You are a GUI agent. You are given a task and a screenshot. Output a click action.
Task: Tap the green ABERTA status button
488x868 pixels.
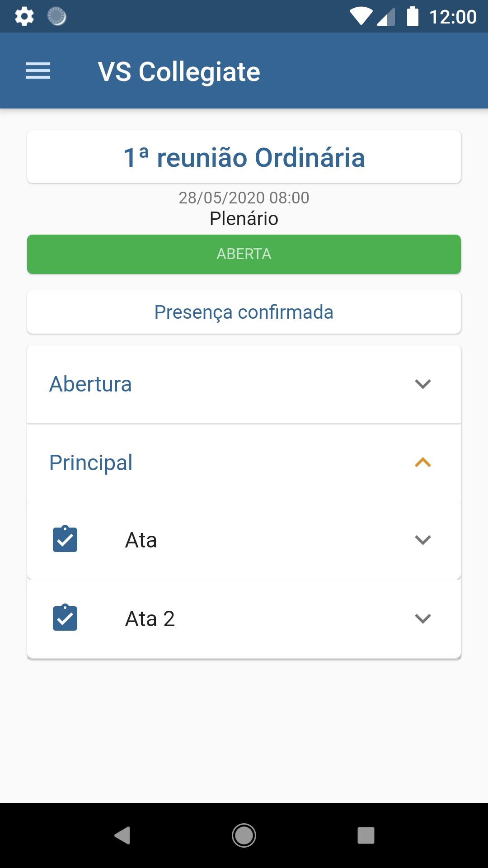click(x=244, y=254)
